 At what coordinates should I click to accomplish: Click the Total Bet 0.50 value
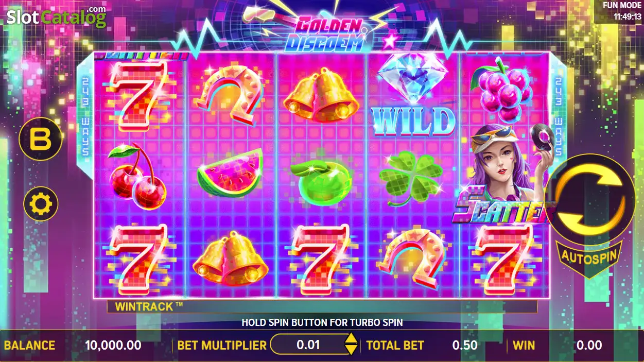point(465,345)
